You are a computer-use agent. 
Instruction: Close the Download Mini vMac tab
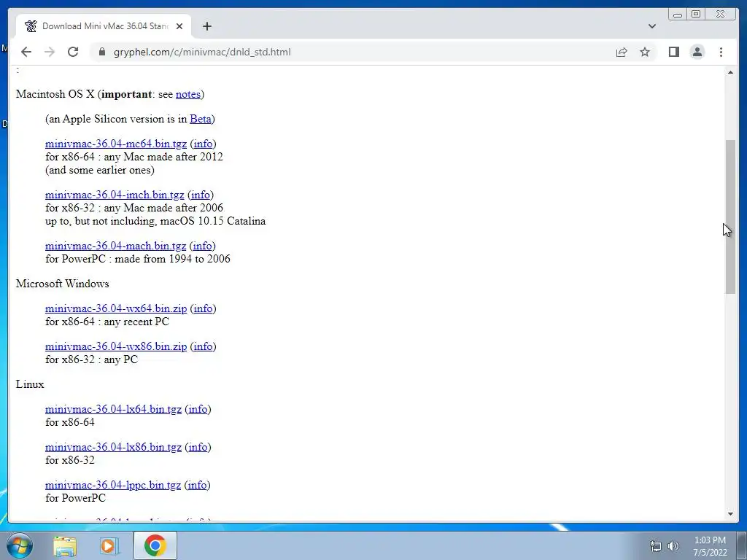[x=179, y=26]
